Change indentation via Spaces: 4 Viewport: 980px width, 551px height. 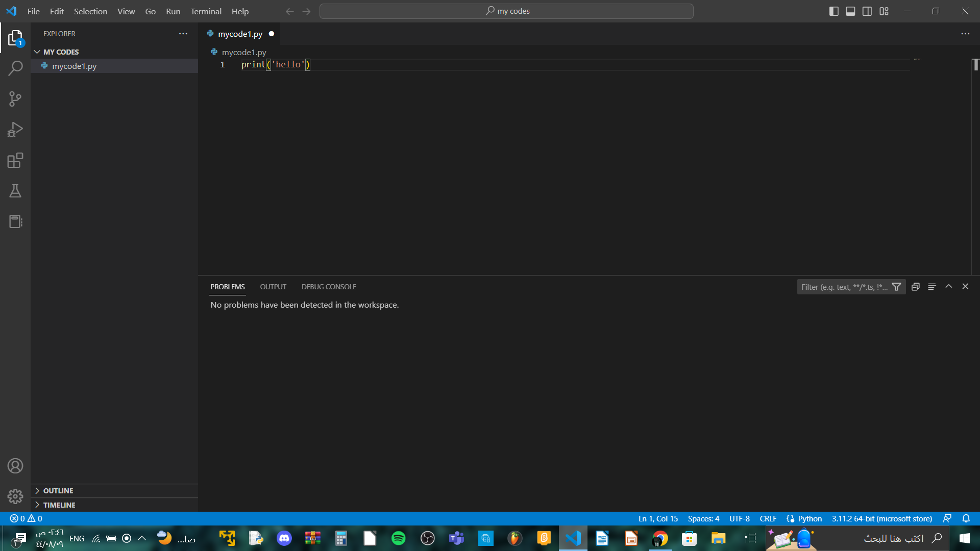point(703,518)
